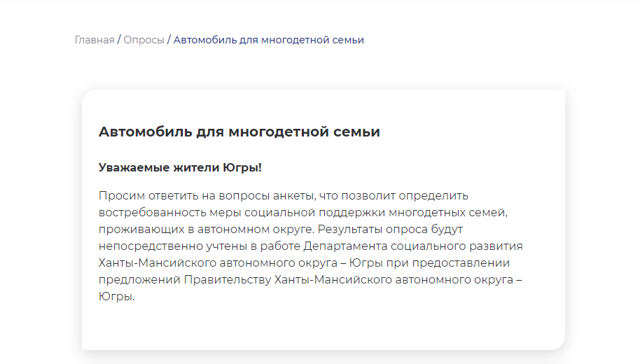Click the final word "Югры." ending the paragraph
640x364 pixels.
[116, 296]
